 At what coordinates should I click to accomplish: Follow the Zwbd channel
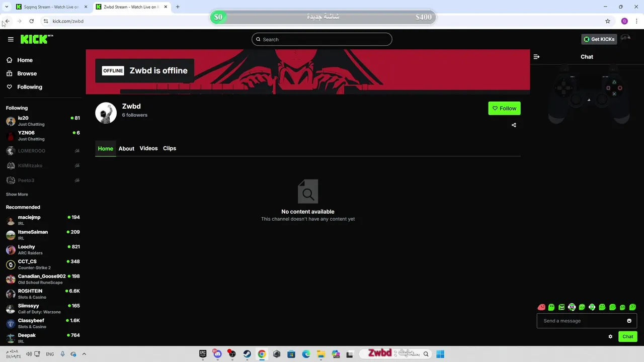[x=504, y=108]
